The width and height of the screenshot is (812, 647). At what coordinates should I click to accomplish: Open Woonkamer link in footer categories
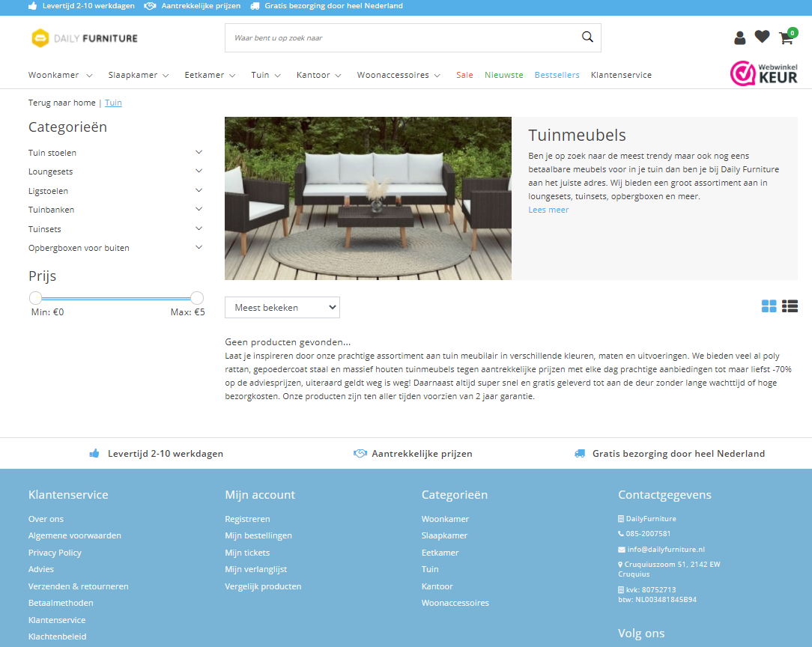tap(446, 519)
